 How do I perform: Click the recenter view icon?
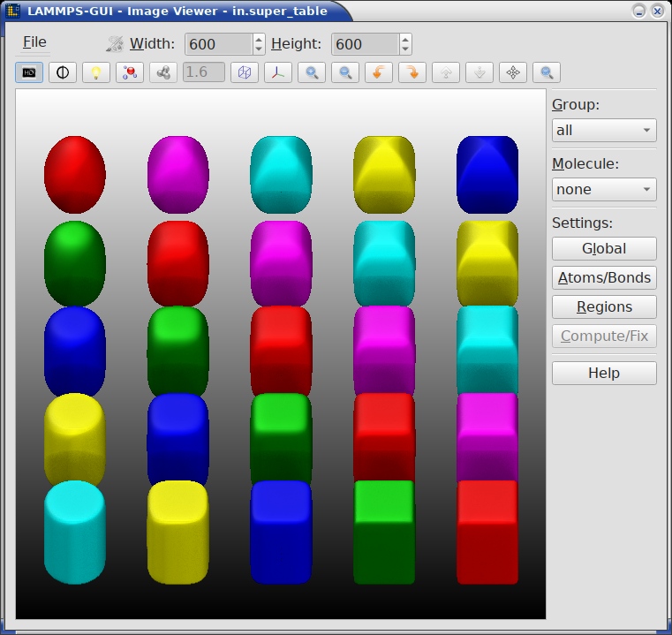click(x=513, y=72)
